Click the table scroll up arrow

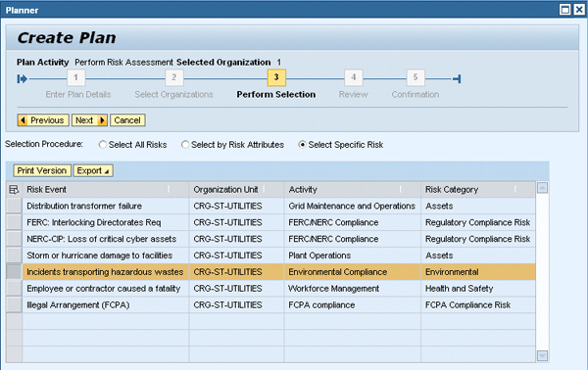coord(542,188)
